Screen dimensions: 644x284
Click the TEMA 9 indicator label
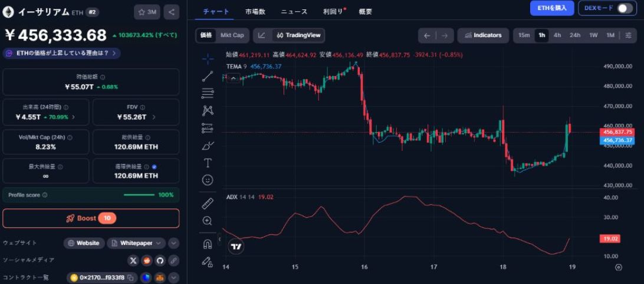click(236, 66)
